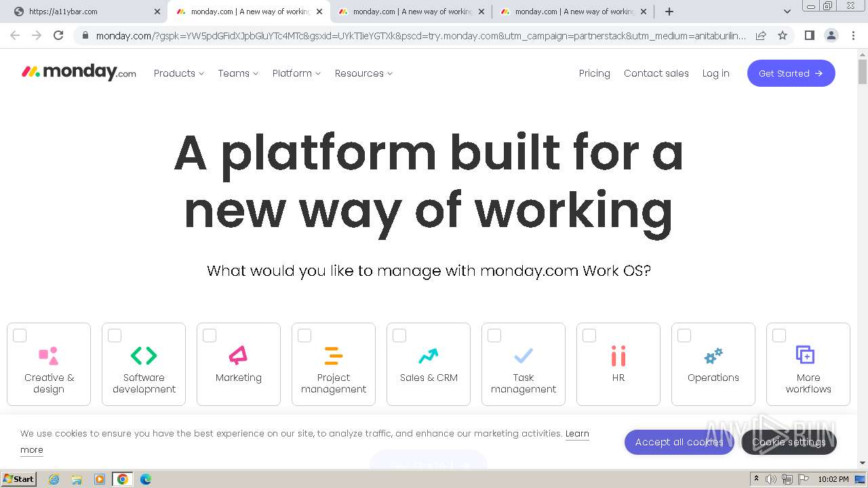Click the Chrome icon in taskbar
This screenshot has width=868, height=488.
click(x=123, y=479)
